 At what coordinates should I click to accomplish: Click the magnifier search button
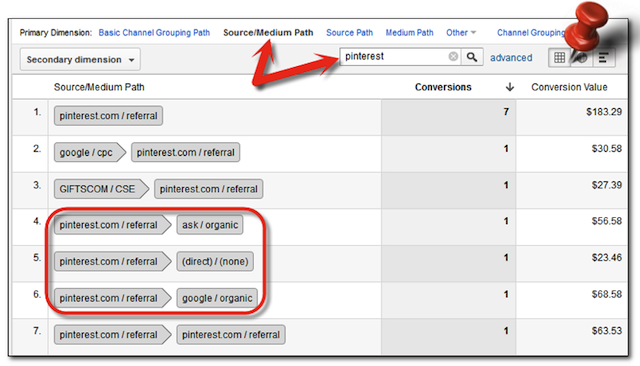pos(472,57)
